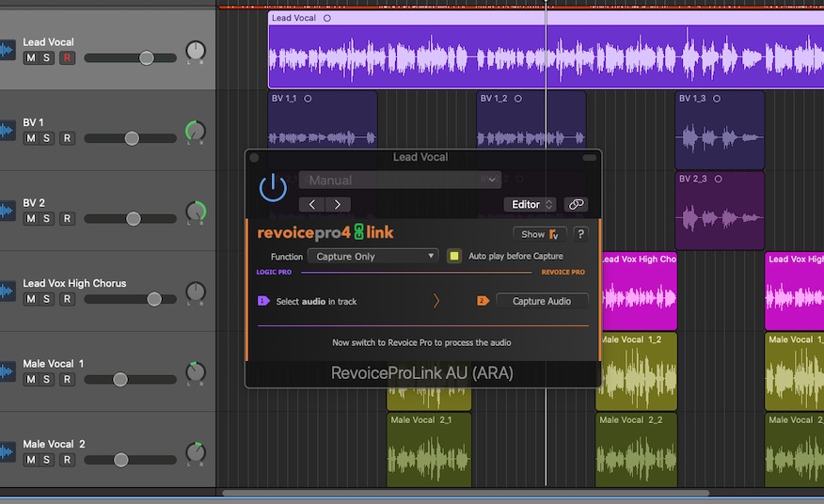Record-enable Male Vocal 2 track

[x=67, y=460]
